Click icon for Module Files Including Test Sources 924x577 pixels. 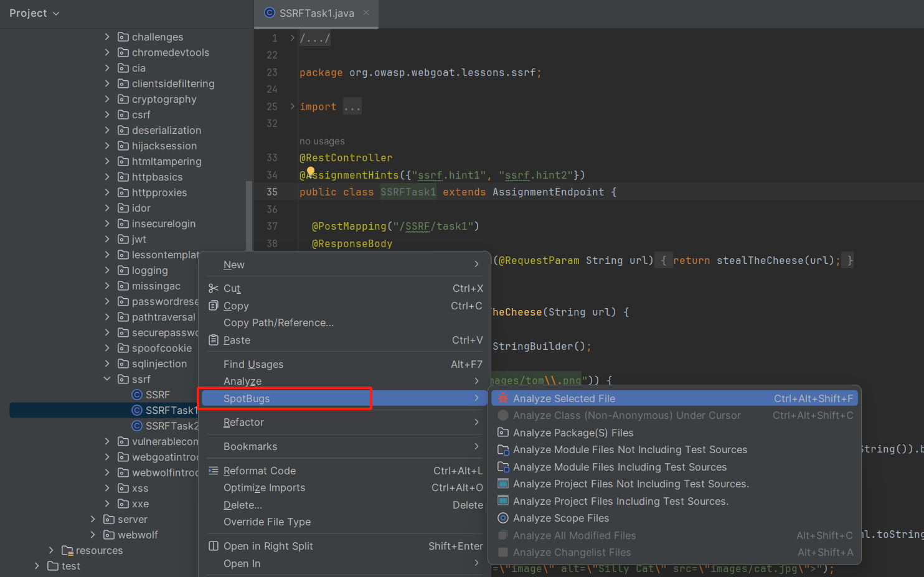click(x=503, y=467)
